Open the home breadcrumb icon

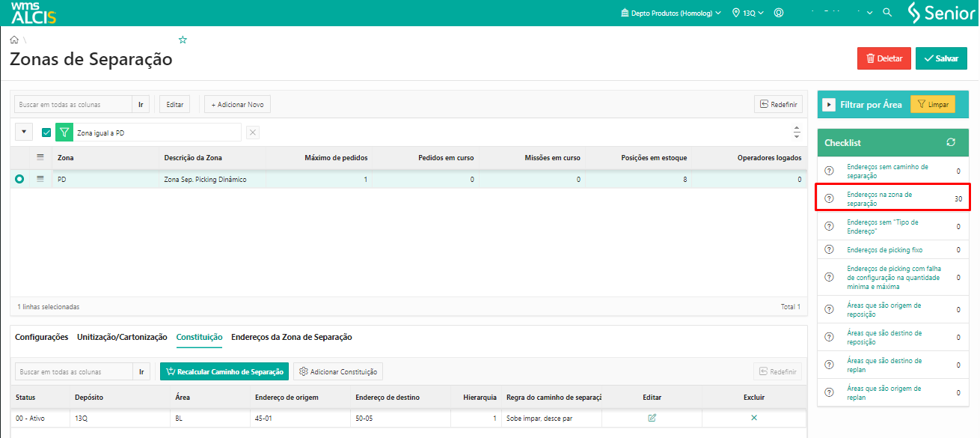pyautogui.click(x=14, y=40)
